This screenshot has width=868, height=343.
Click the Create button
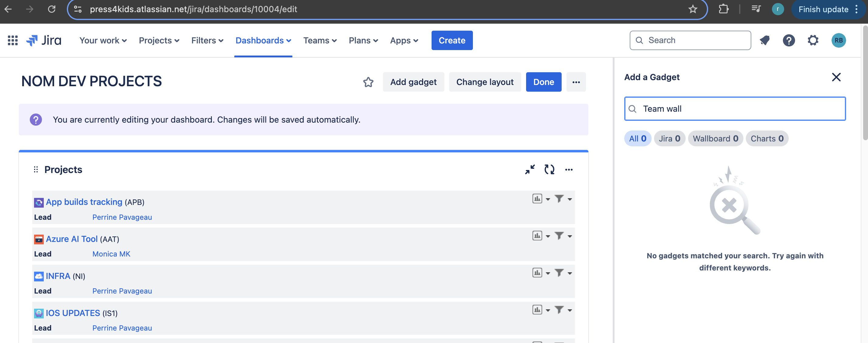452,40
